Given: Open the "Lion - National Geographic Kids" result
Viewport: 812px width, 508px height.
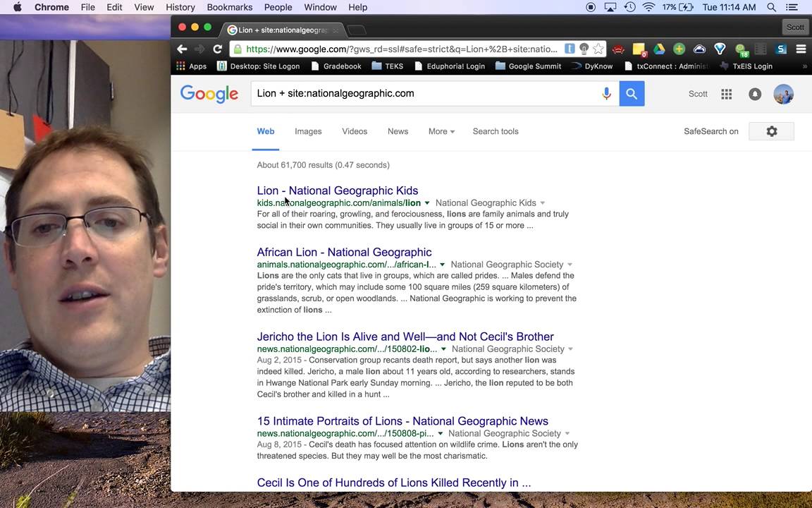Looking at the screenshot, I should pos(338,190).
